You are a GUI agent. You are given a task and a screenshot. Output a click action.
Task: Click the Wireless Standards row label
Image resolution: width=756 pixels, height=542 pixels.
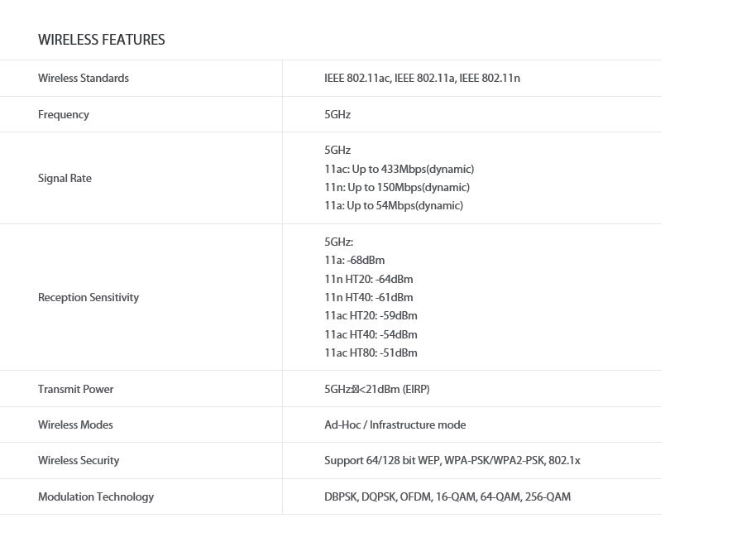tap(84, 79)
